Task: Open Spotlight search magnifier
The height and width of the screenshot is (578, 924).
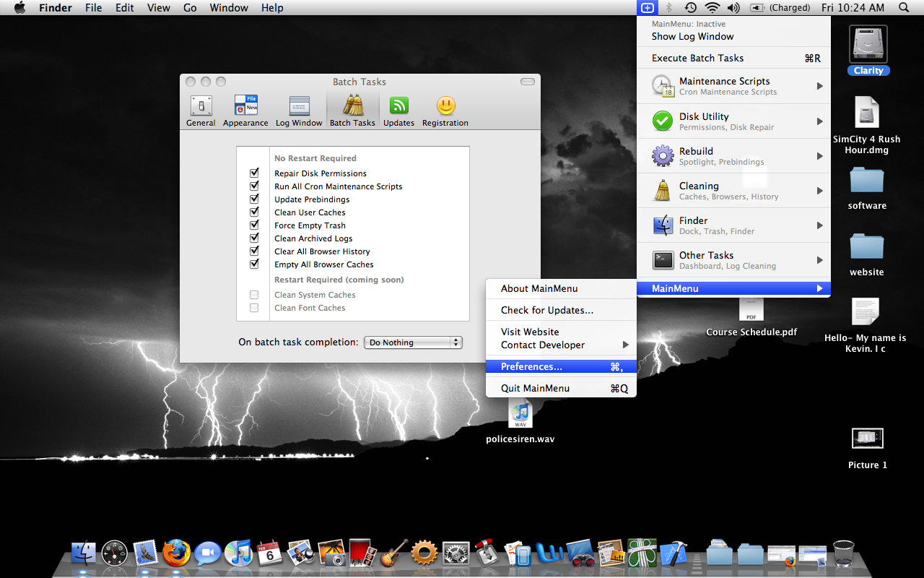Action: click(904, 8)
